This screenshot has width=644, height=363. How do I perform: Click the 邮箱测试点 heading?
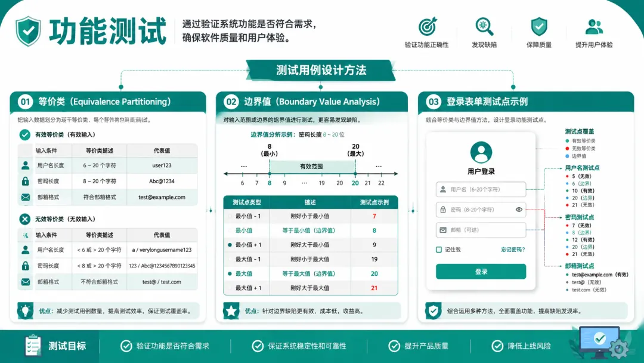(x=579, y=266)
